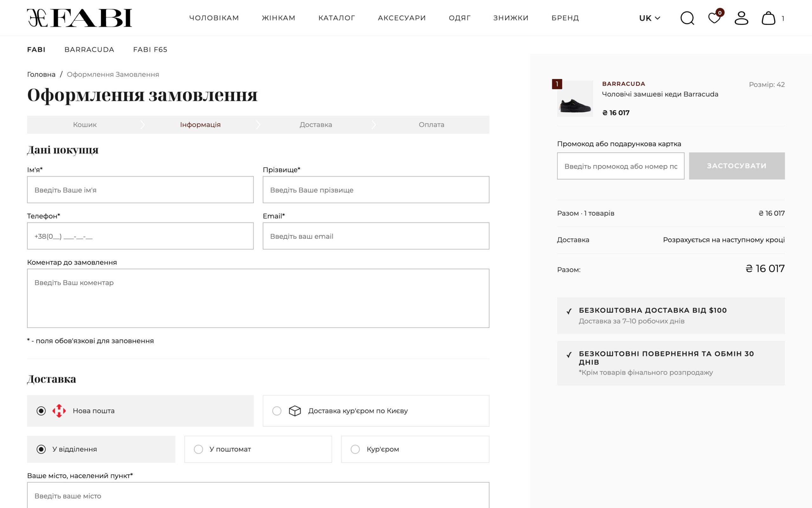Screen dimensions: 812x508
Task: Focus the Коментар до замовлення textarea
Action: click(258, 298)
